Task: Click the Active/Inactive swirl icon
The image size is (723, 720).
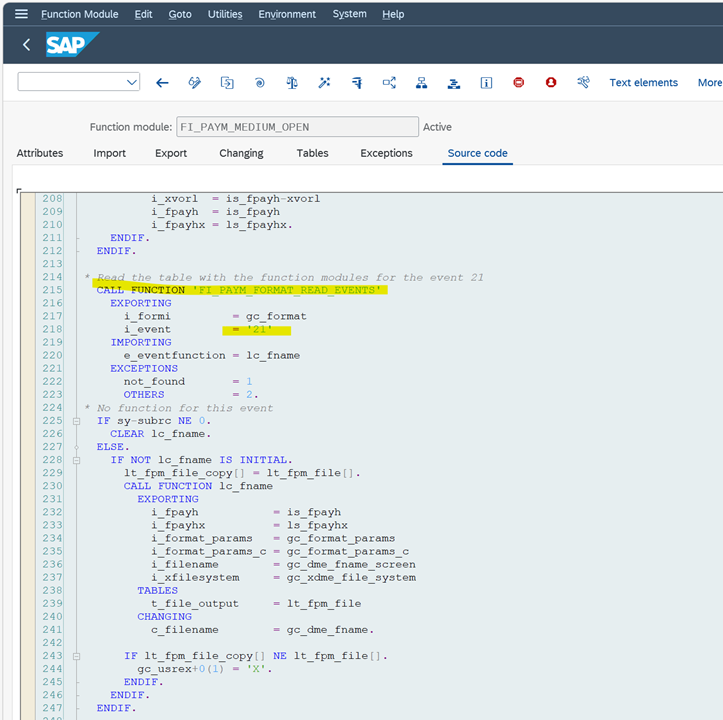Action: tap(260, 83)
